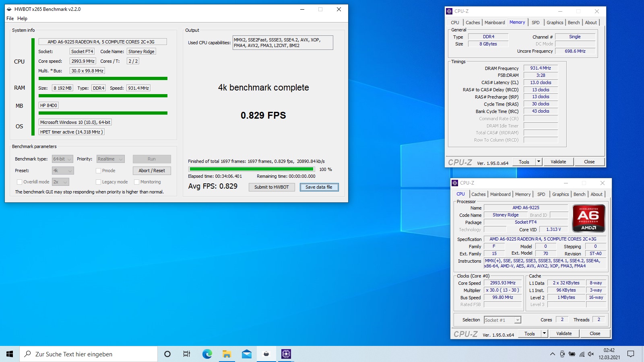Open About tab in lower CPU-Z
644x362 pixels.
(x=597, y=194)
